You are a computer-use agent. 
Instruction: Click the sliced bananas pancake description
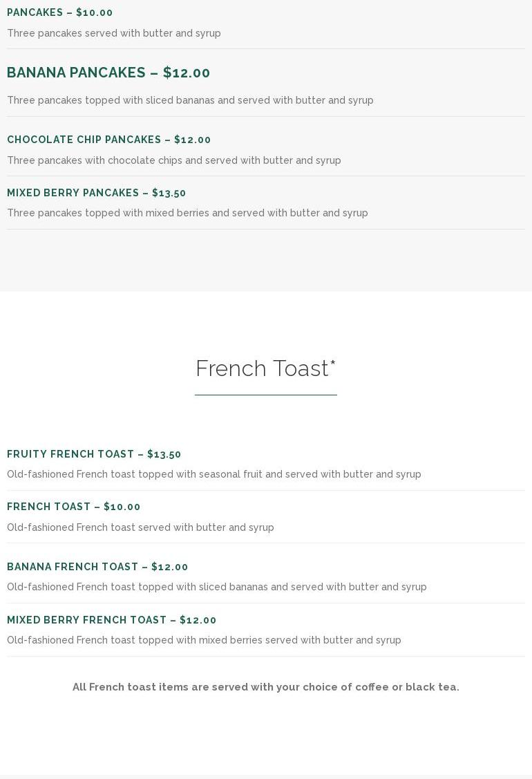tap(190, 100)
